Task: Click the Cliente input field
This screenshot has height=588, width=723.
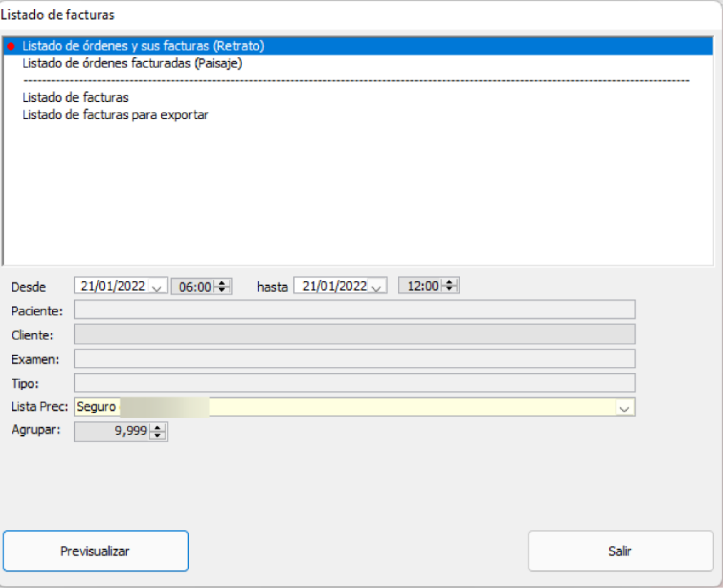Action: point(354,335)
